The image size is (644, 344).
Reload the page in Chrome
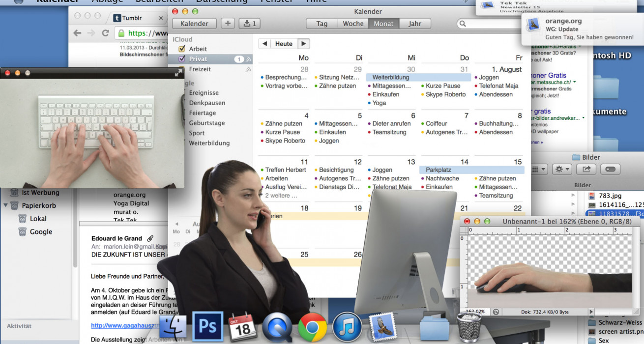click(x=105, y=33)
